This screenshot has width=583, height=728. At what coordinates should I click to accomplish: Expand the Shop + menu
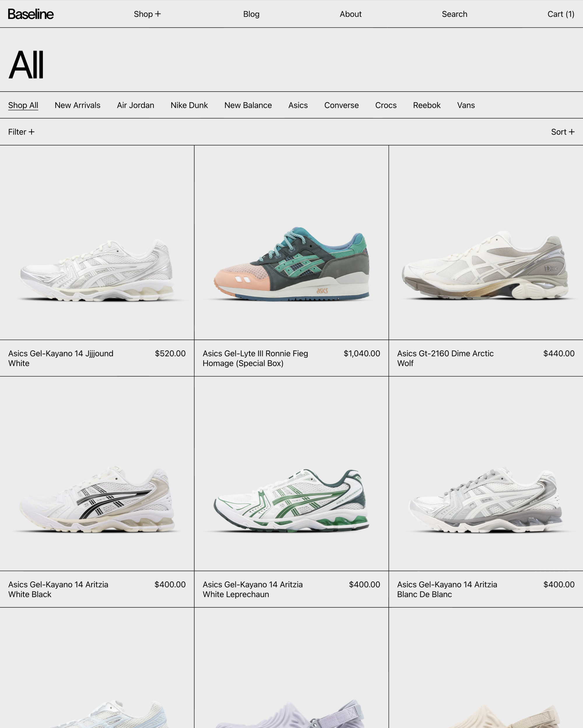(147, 14)
